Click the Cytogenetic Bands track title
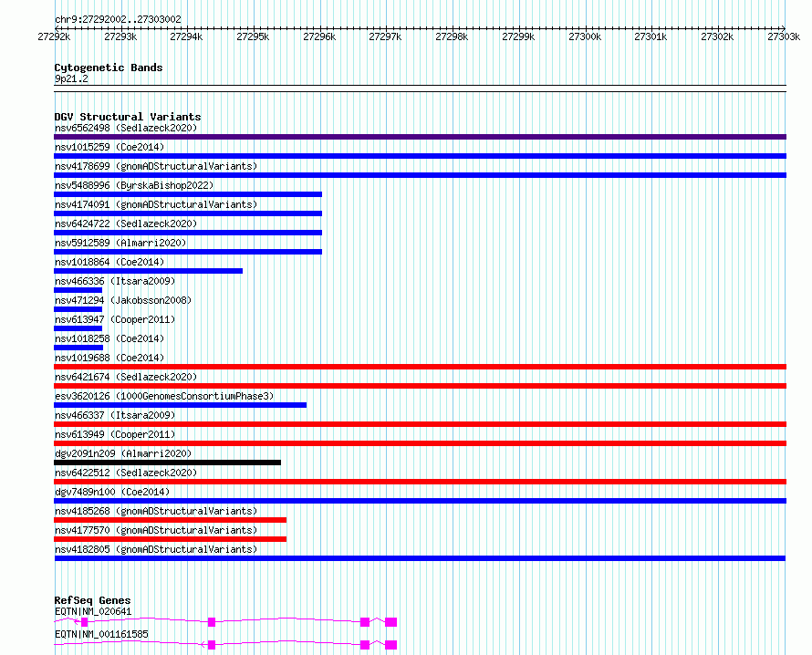The width and height of the screenshot is (812, 655). (109, 68)
